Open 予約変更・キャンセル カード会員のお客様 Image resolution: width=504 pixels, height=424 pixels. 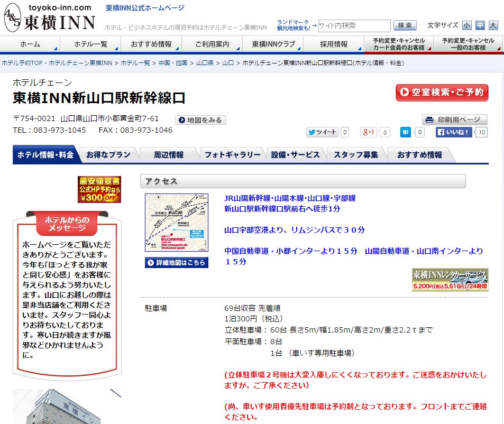[399, 44]
